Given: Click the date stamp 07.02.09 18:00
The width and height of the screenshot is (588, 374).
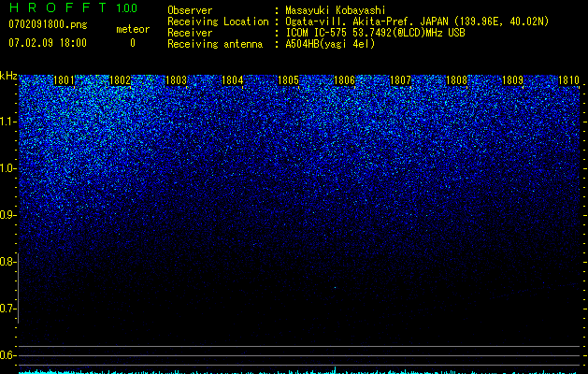Looking at the screenshot, I should pos(48,42).
